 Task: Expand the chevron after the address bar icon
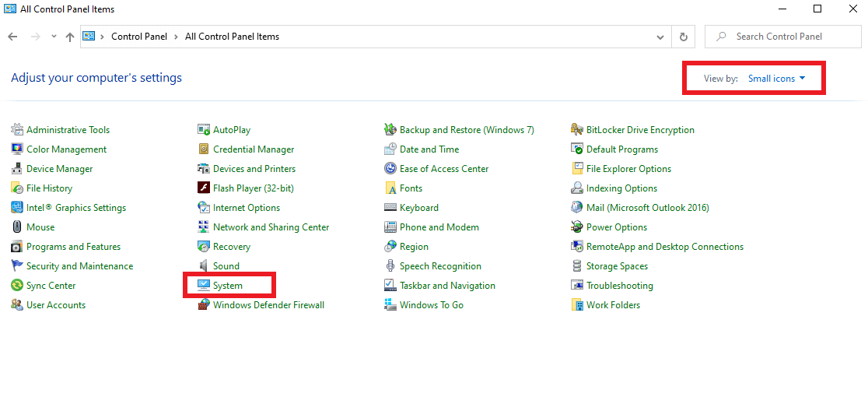pos(103,37)
